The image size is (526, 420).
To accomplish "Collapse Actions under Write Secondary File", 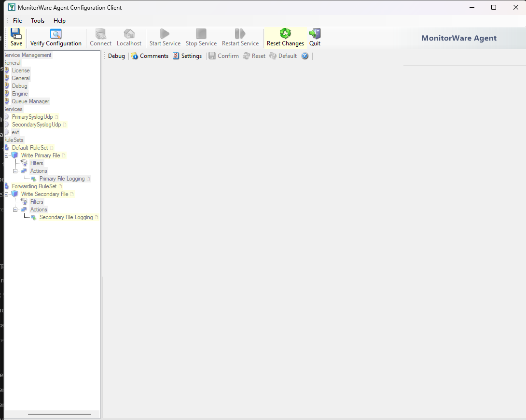I will click(x=15, y=210).
